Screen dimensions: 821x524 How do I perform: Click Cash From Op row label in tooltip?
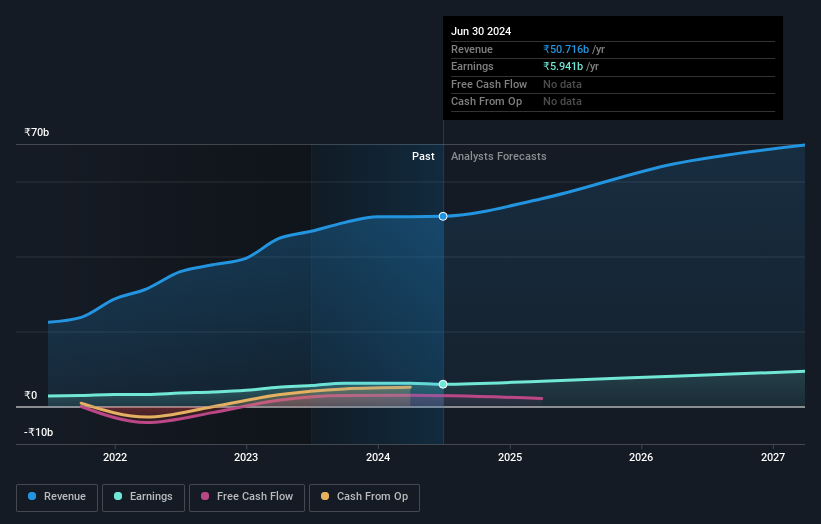(486, 102)
